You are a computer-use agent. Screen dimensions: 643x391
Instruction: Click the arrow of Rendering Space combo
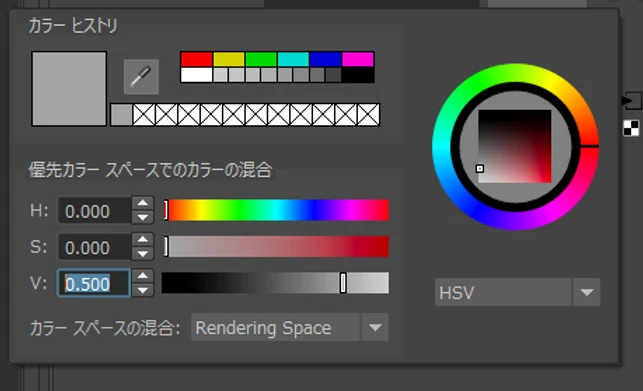[375, 327]
